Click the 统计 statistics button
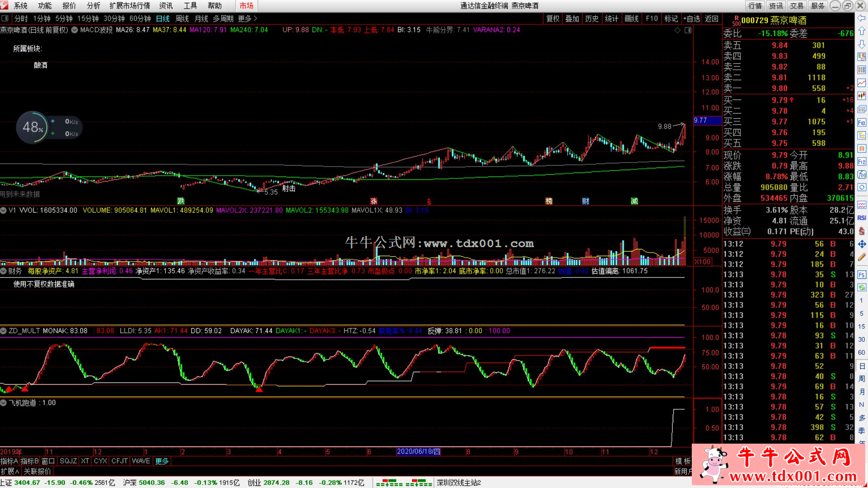This screenshot has height=488, width=868. [x=612, y=19]
